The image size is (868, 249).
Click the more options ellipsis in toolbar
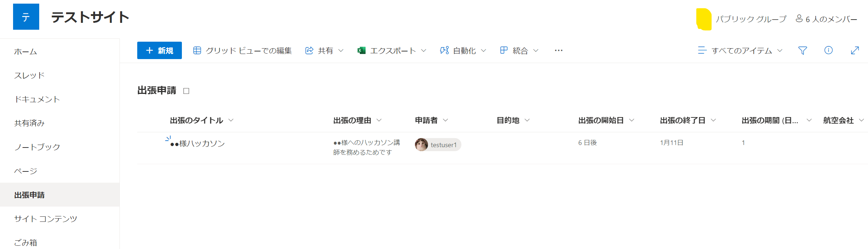pyautogui.click(x=559, y=50)
